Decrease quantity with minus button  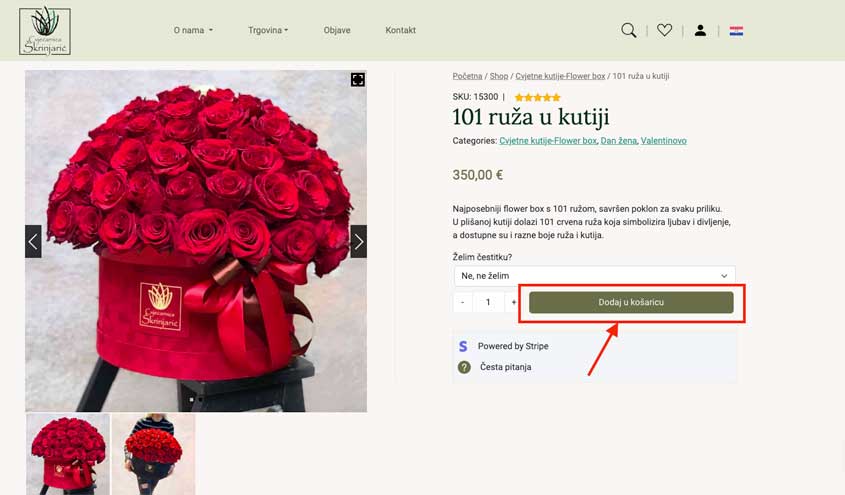[x=462, y=302]
